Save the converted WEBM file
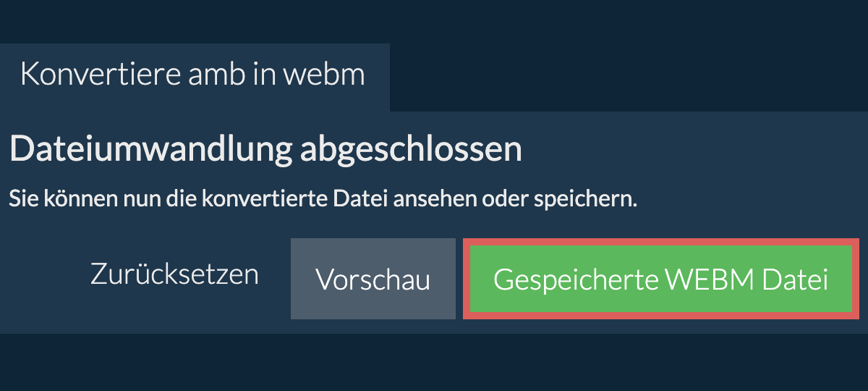The height and width of the screenshot is (391, 868). coord(660,279)
